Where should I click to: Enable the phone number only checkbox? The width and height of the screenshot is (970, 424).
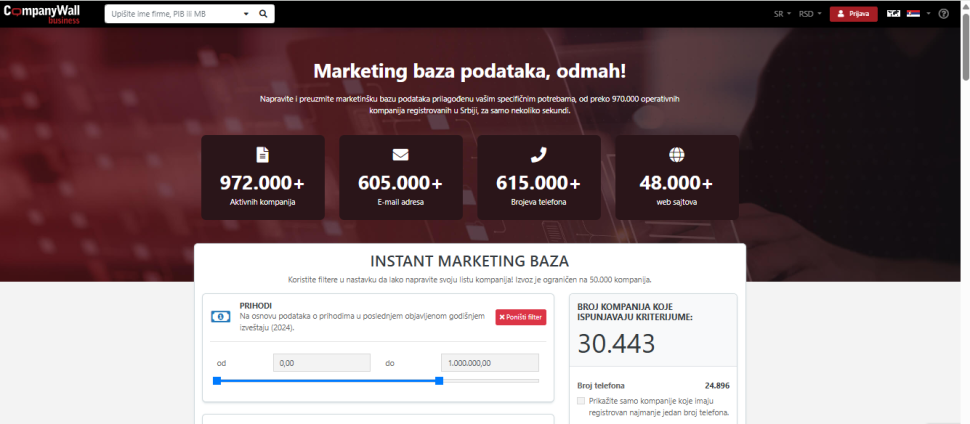coord(582,401)
